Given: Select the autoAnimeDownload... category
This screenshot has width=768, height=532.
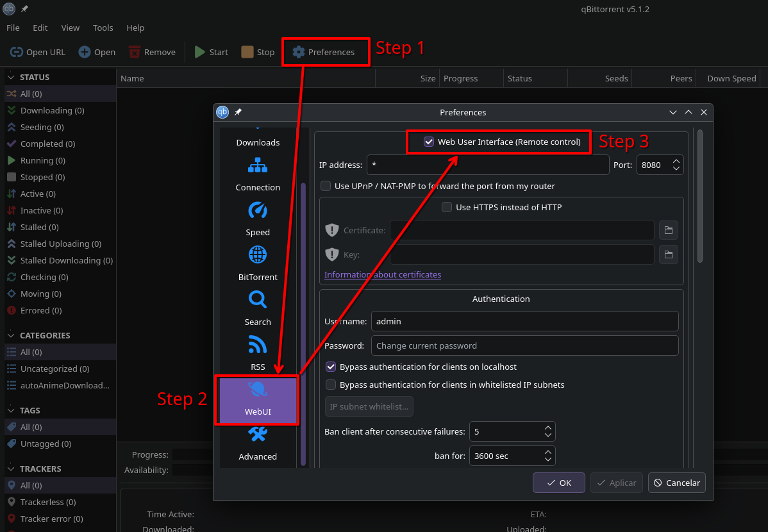Looking at the screenshot, I should [60, 385].
